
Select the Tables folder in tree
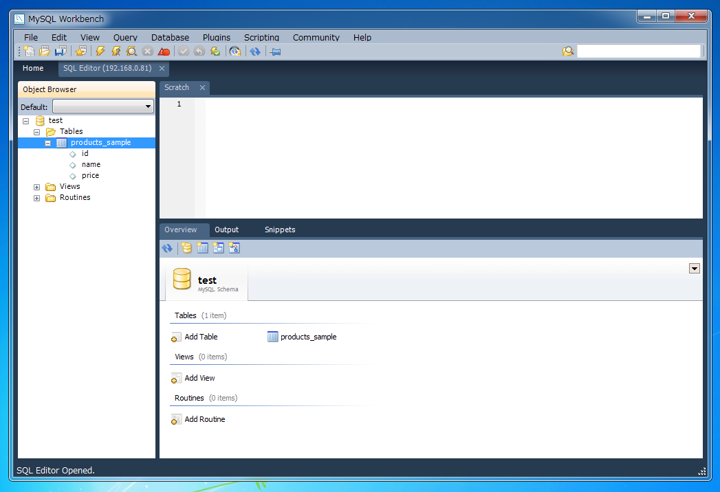click(x=71, y=131)
